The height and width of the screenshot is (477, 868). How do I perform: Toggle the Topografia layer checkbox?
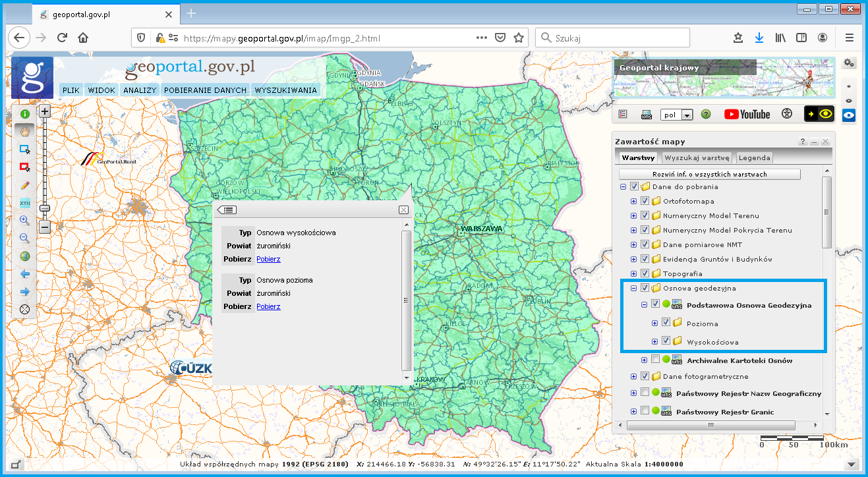645,273
